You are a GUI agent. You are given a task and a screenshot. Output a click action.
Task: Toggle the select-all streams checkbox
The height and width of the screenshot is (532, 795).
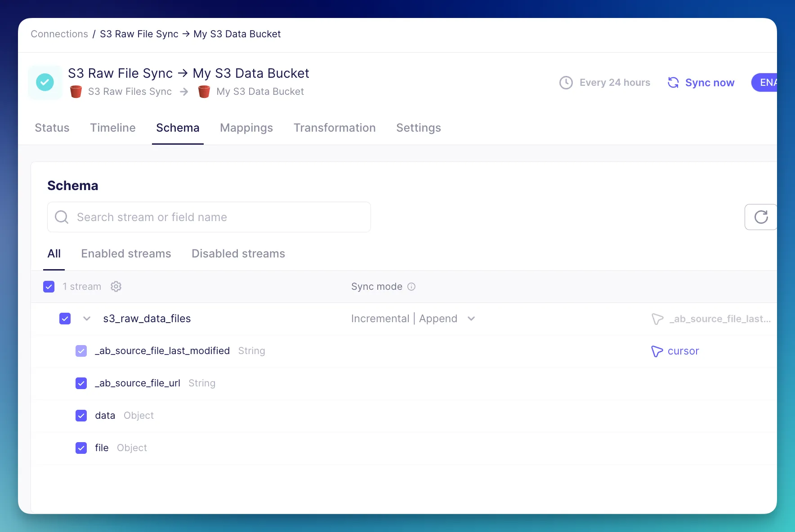(49, 287)
